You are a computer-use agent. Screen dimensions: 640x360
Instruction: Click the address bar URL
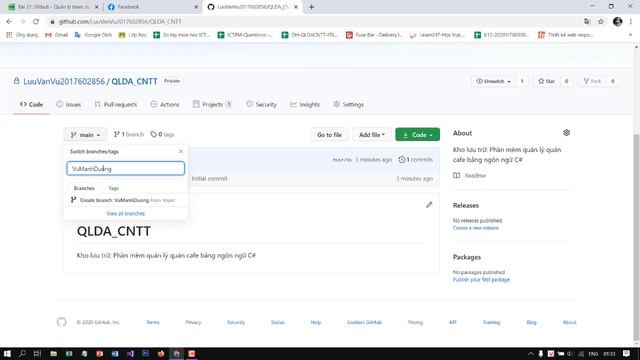120,22
